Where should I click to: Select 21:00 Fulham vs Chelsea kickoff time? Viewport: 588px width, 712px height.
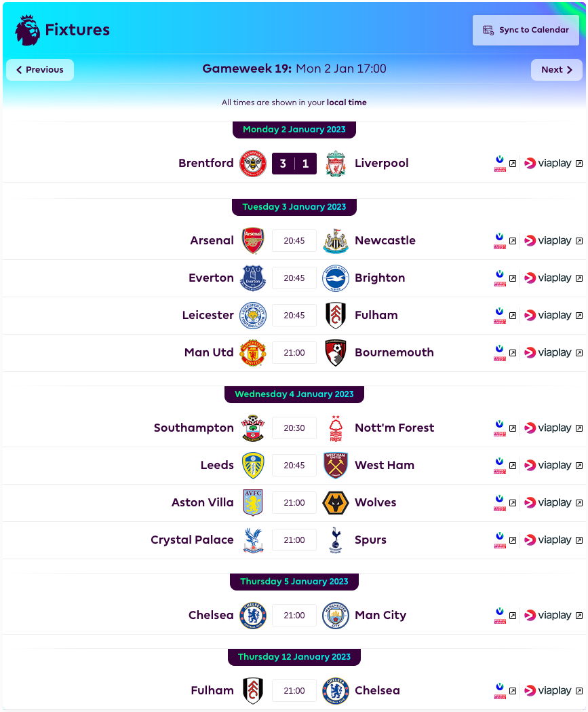pos(294,691)
